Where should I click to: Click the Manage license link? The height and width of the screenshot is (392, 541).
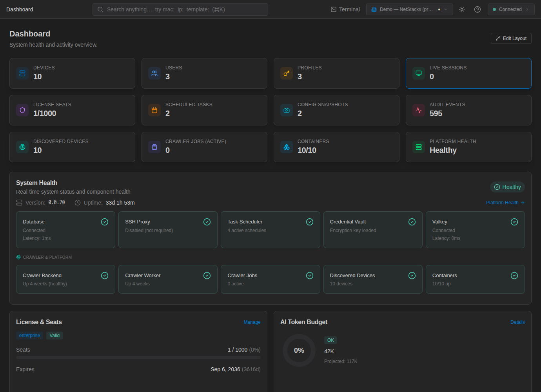point(252,322)
